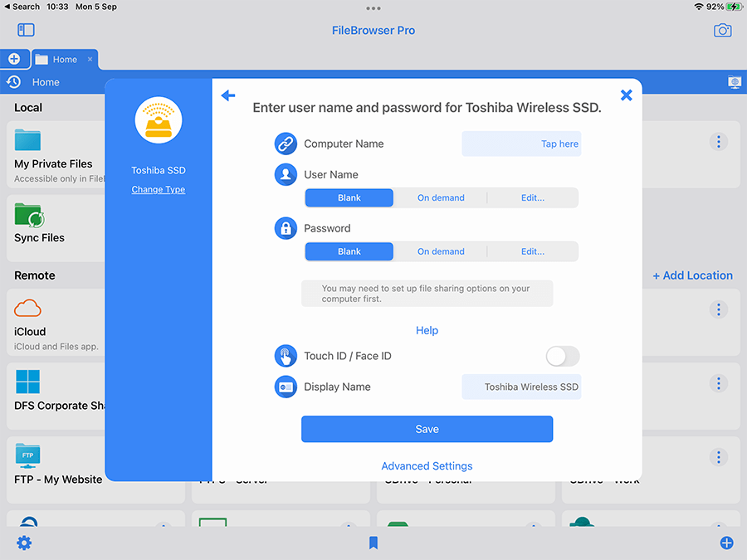Image resolution: width=747 pixels, height=560 pixels.
Task: Open Change Type under Toshiba SSD
Action: click(x=159, y=190)
